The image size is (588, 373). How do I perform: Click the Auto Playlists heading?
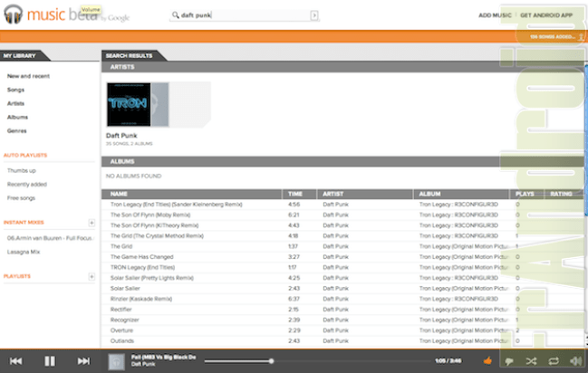pyautogui.click(x=25, y=155)
